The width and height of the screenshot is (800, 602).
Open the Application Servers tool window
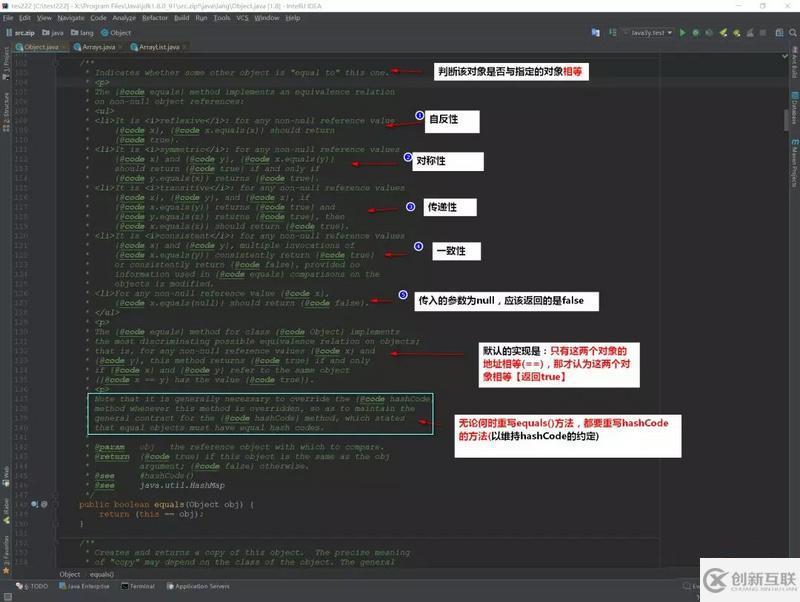(198, 586)
